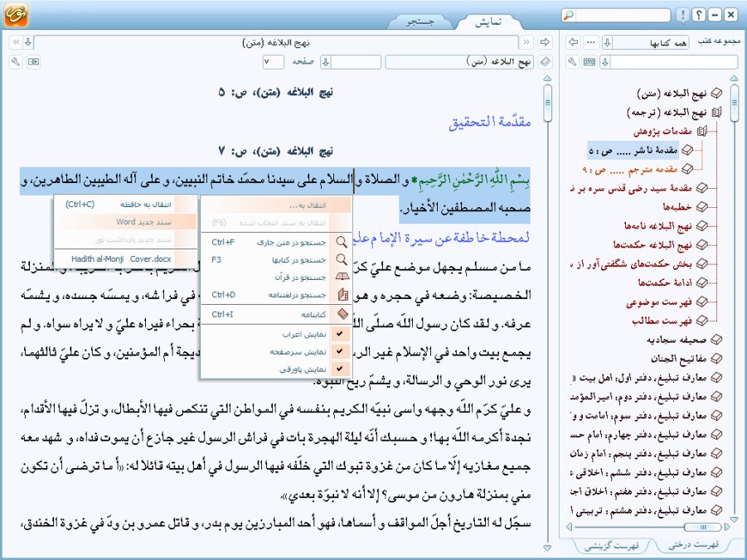Select the مقدمه مترجم ..... ص : ۹ tree row
This screenshot has height=560, width=747.
(x=630, y=169)
